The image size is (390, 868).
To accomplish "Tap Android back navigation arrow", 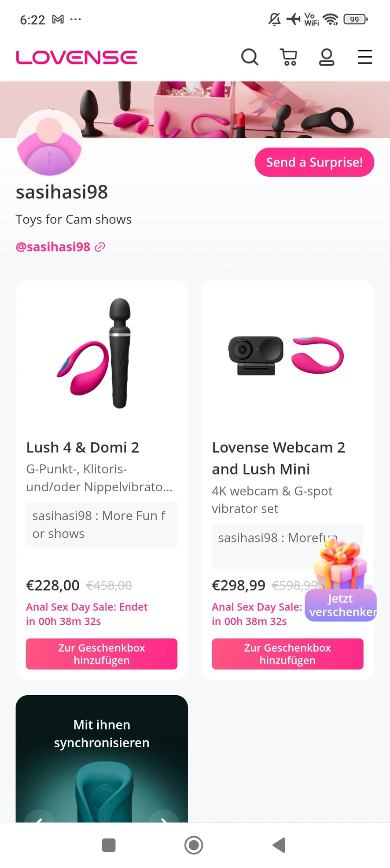I will tap(279, 845).
